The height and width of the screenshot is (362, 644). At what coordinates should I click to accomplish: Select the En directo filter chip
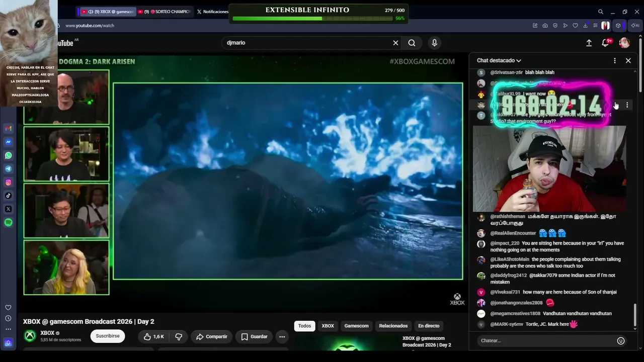pyautogui.click(x=429, y=326)
